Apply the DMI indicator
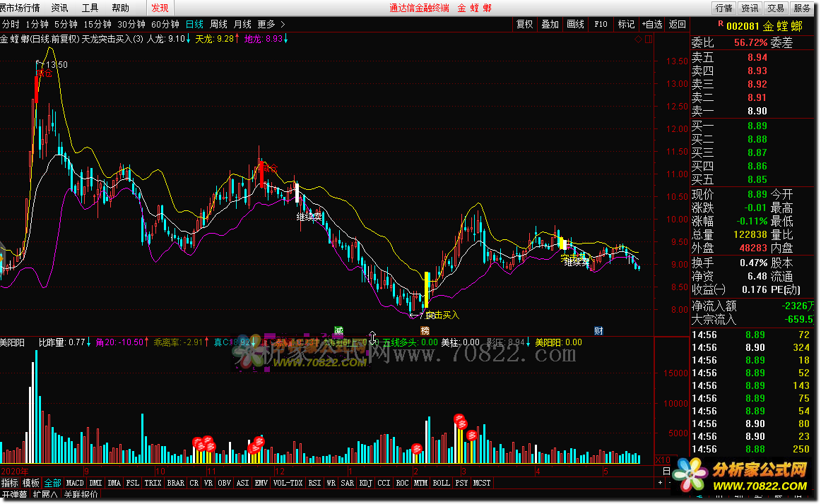The image size is (821, 504). (x=96, y=483)
